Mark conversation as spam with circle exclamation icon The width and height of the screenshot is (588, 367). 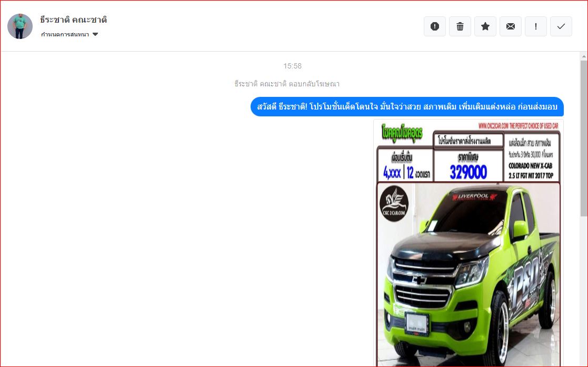(435, 26)
